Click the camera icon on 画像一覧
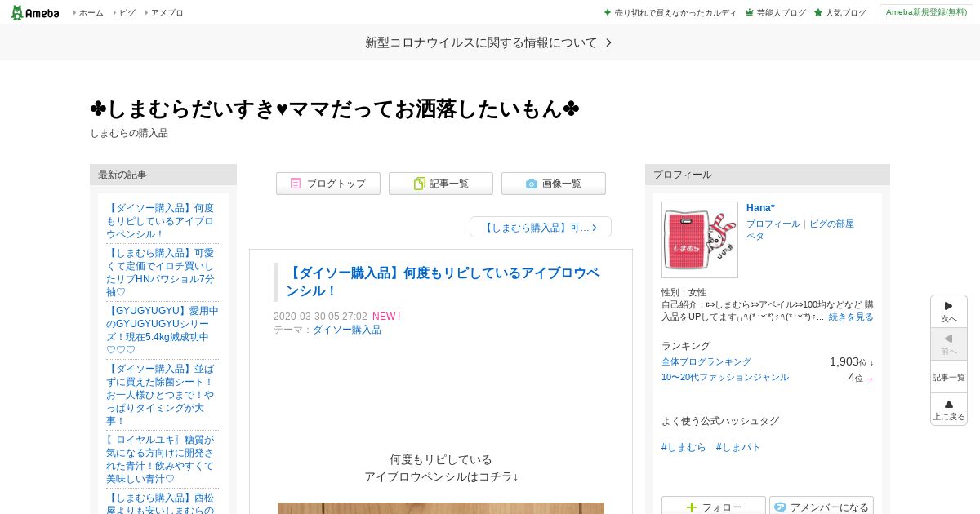This screenshot has height=514, width=980. [532, 184]
